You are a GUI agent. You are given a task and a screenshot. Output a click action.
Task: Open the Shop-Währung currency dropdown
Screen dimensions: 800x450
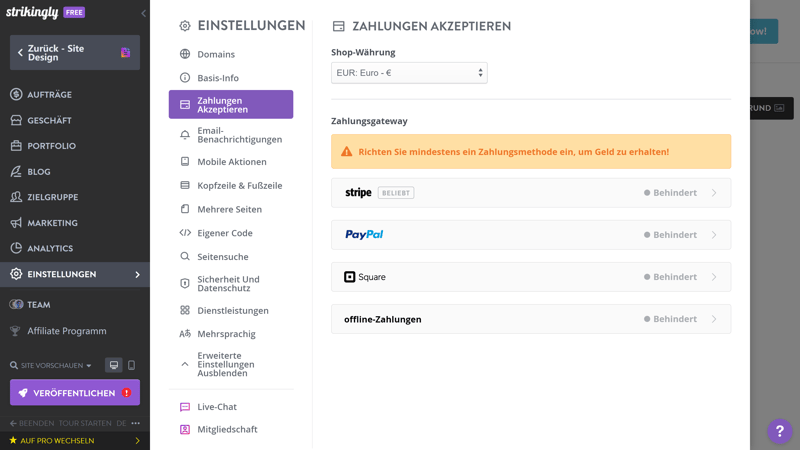click(x=409, y=73)
